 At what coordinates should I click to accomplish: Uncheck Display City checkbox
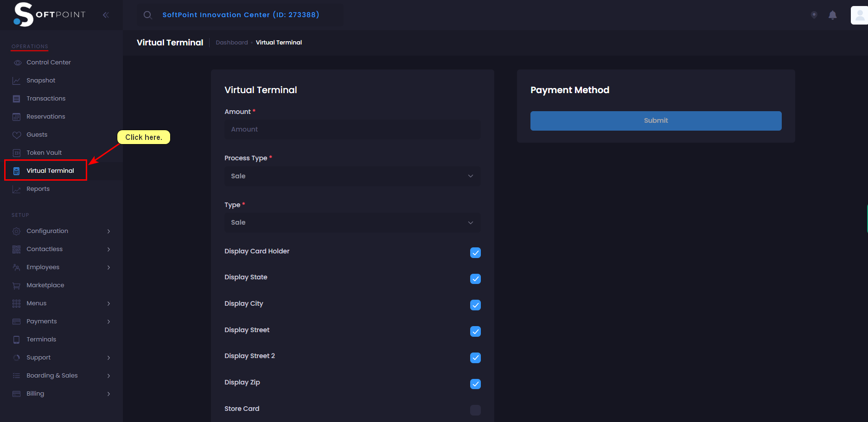tap(475, 305)
